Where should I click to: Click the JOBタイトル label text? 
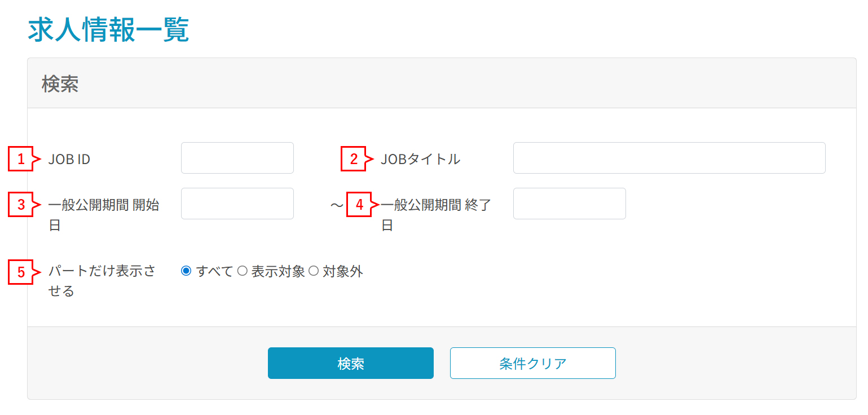[x=421, y=159]
